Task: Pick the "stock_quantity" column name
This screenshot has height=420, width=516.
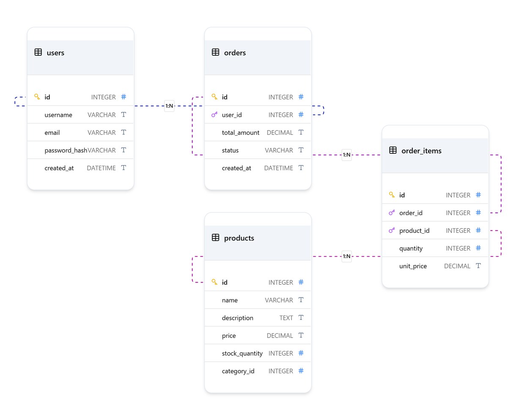Action: 242,353
